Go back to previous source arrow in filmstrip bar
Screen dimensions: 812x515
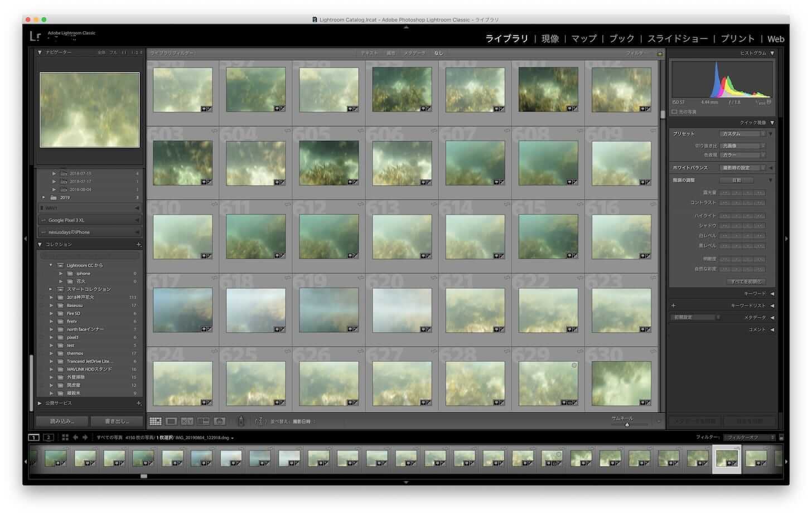(x=76, y=438)
